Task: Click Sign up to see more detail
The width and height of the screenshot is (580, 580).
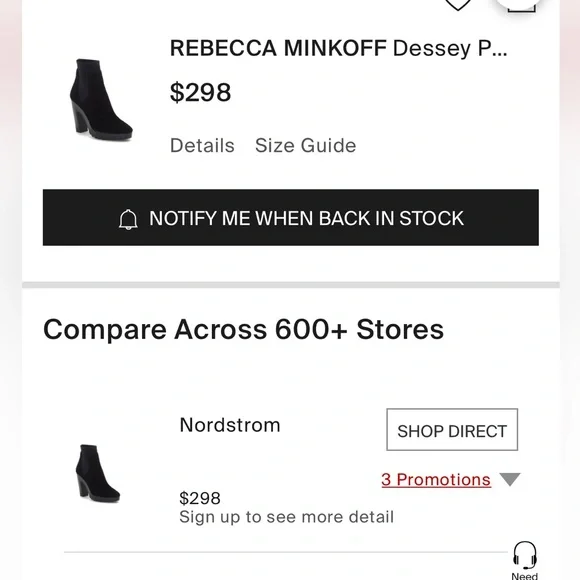Action: (286, 517)
